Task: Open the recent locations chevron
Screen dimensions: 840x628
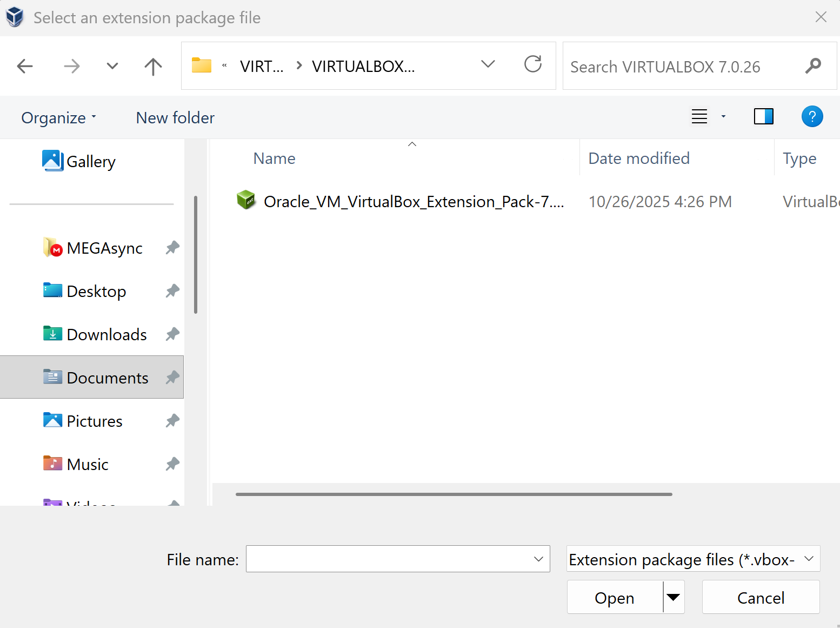Action: (x=112, y=67)
